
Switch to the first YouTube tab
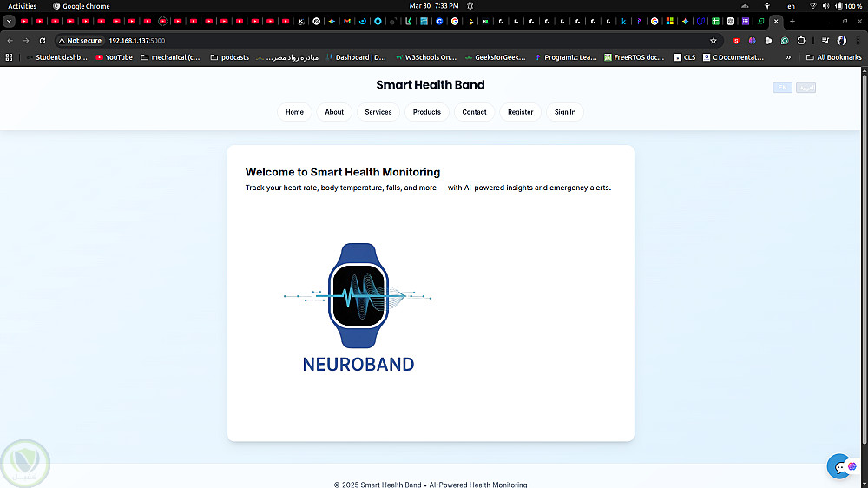point(24,21)
